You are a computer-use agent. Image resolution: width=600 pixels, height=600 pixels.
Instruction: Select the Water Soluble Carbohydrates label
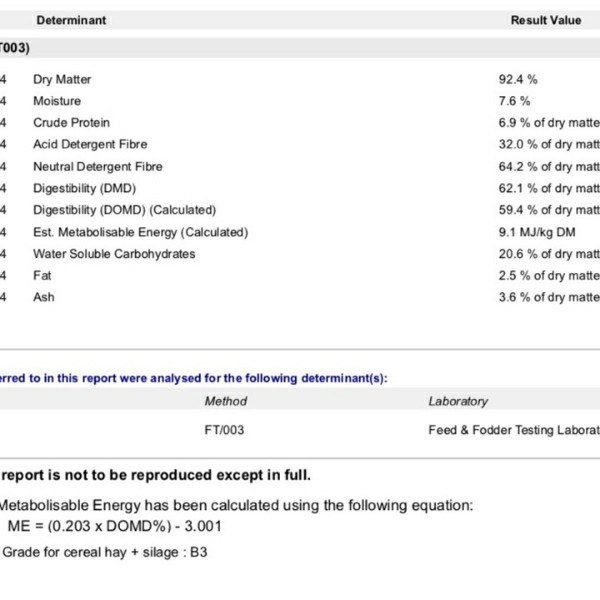(114, 254)
